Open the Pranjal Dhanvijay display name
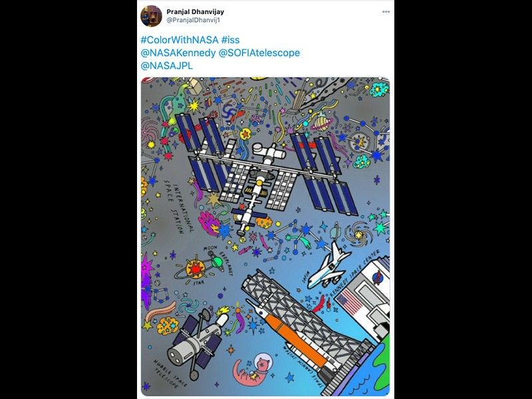 coord(195,11)
